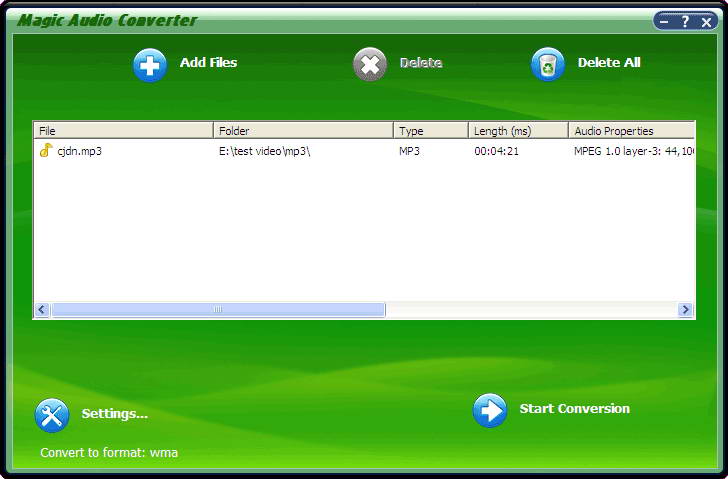Screen dimensions: 728x479
Task: Click the Delete All label
Action: (609, 63)
